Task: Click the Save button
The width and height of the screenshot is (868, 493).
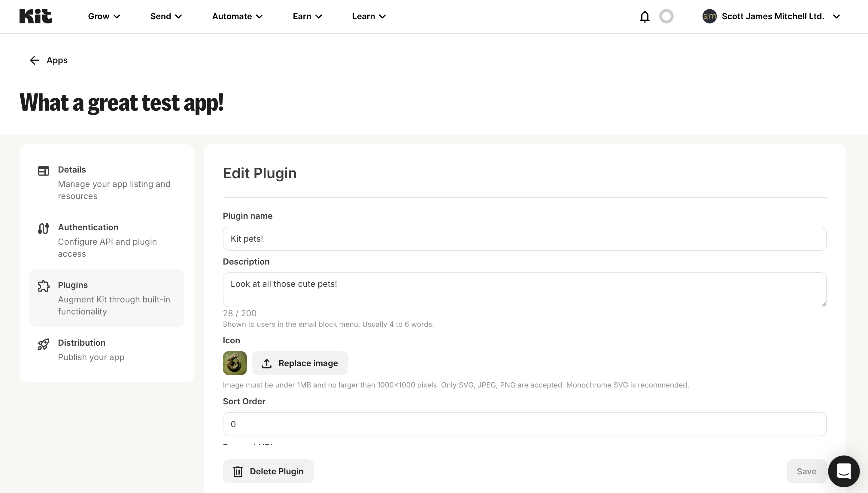Action: (806, 471)
